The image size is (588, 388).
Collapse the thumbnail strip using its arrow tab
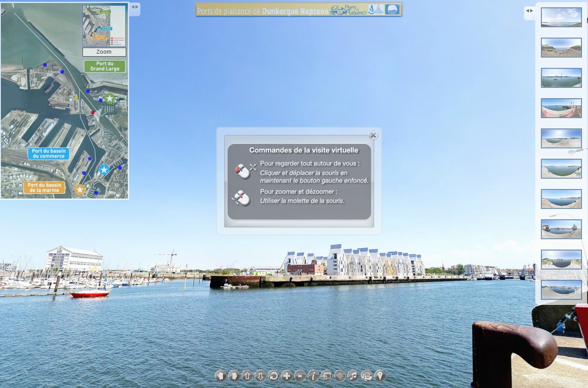[x=529, y=11]
